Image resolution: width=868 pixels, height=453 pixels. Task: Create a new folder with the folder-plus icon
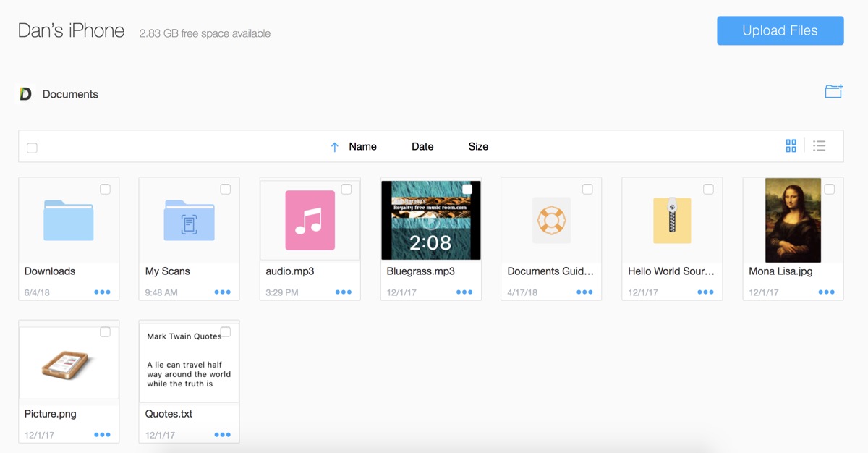point(833,91)
